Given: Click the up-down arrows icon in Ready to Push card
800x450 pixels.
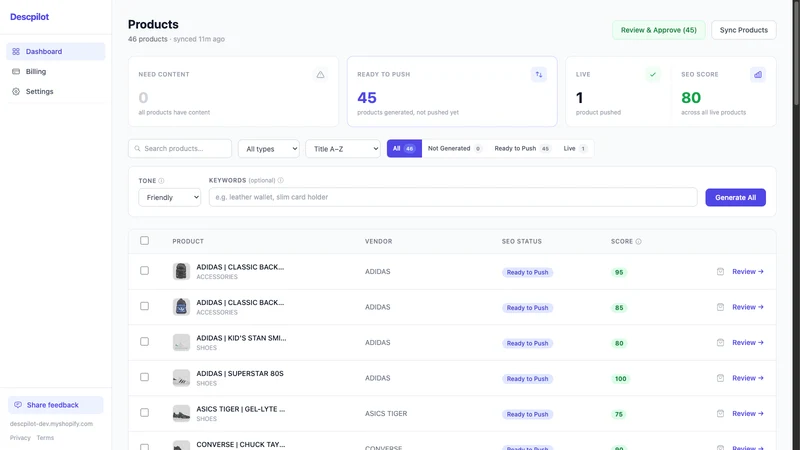Looking at the screenshot, I should click(539, 74).
